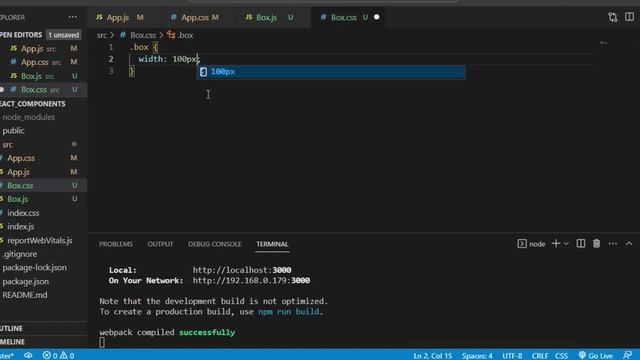Open the terminal launch profile dropdown arrow
This screenshot has width=640, height=360.
(566, 244)
